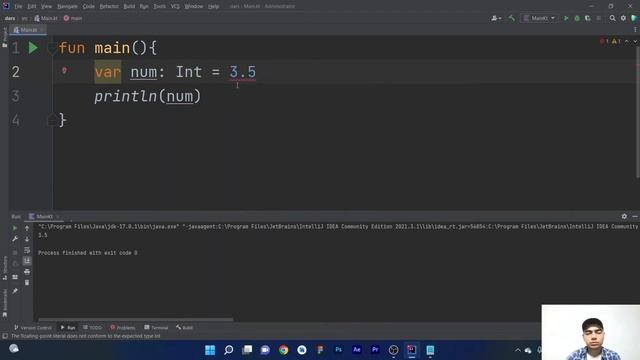Open Photoshop from taskbar

coord(338,350)
